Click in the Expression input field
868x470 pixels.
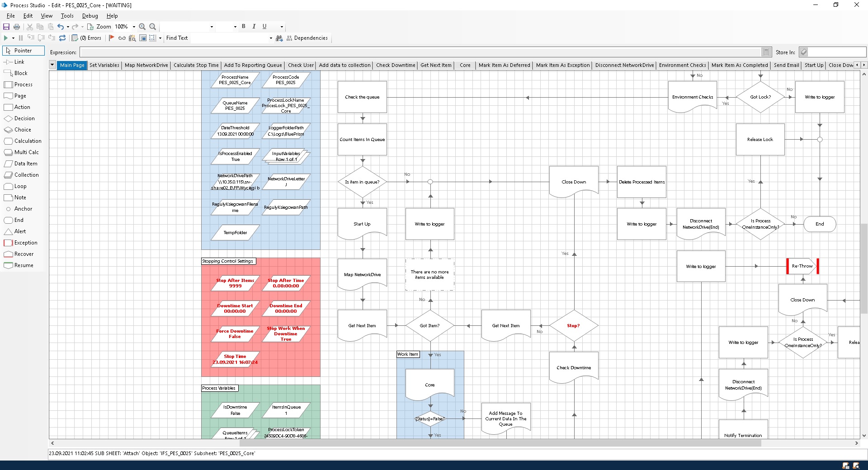[x=420, y=52]
